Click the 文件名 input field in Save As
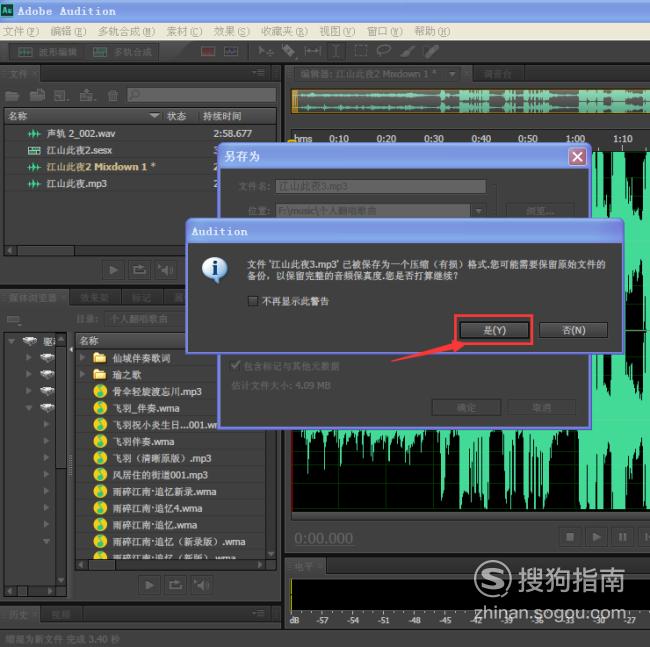Screen dimensions: 650x647 (381, 186)
